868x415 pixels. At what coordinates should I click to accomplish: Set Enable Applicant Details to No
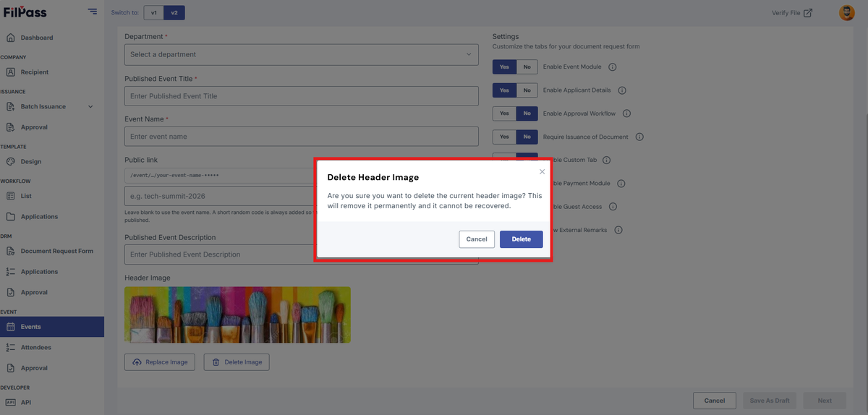(527, 90)
